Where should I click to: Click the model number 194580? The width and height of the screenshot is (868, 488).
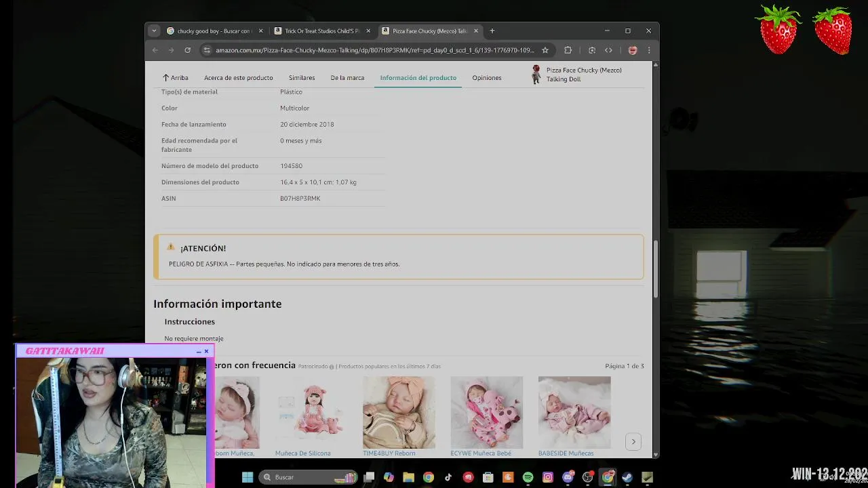tap(291, 166)
